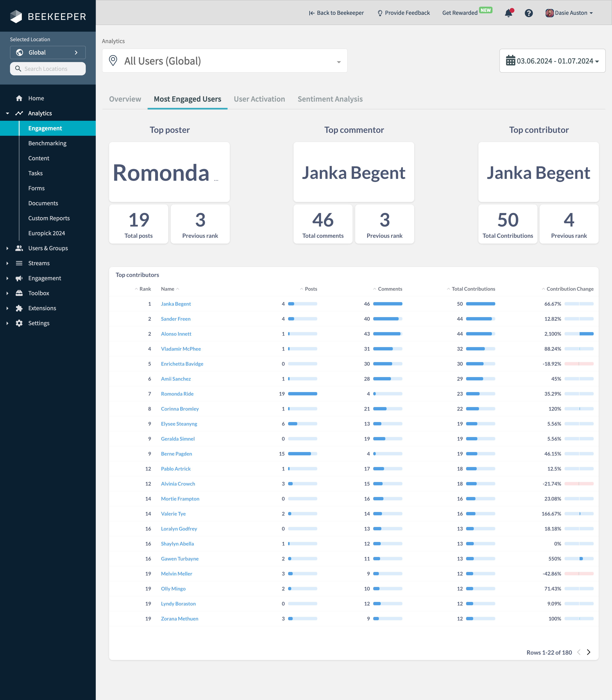Click the Home house icon
This screenshot has height=700, width=612.
[19, 98]
